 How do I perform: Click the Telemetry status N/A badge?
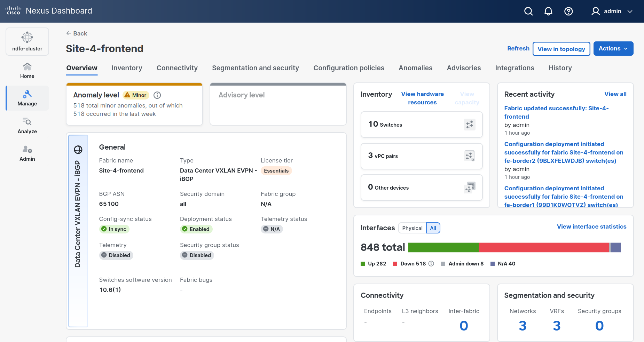click(272, 229)
